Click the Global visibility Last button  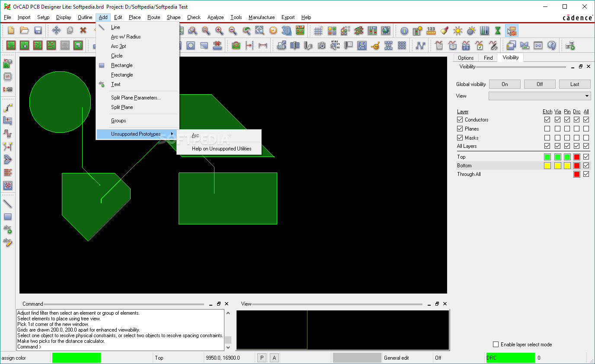tap(575, 84)
